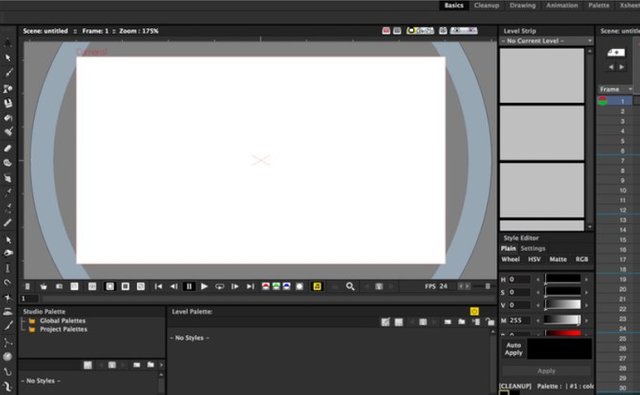Click the V value slider bar
640x395 pixels.
(562, 305)
